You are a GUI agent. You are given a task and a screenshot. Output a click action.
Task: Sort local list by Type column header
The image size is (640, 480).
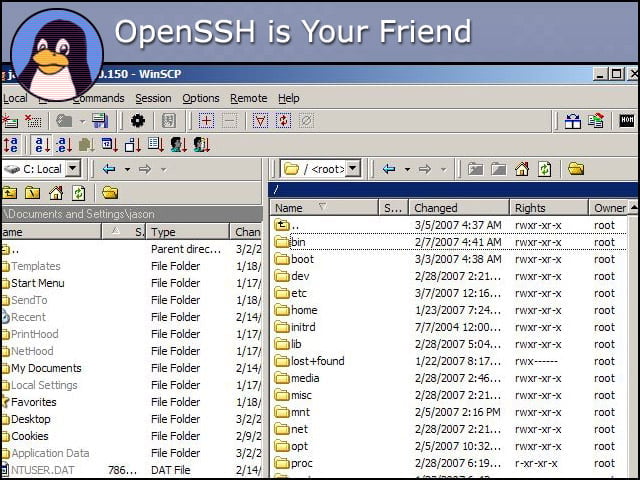click(x=188, y=232)
